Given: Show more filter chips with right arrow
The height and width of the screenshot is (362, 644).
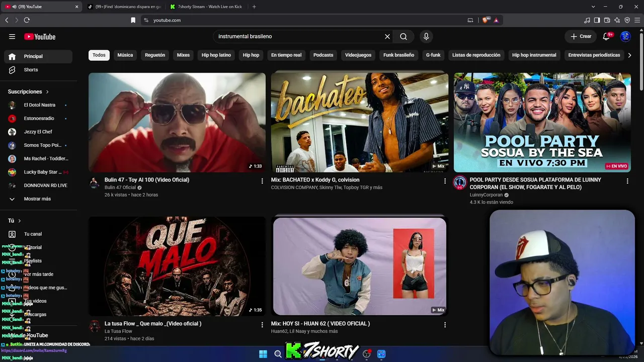Looking at the screenshot, I should 629,55.
